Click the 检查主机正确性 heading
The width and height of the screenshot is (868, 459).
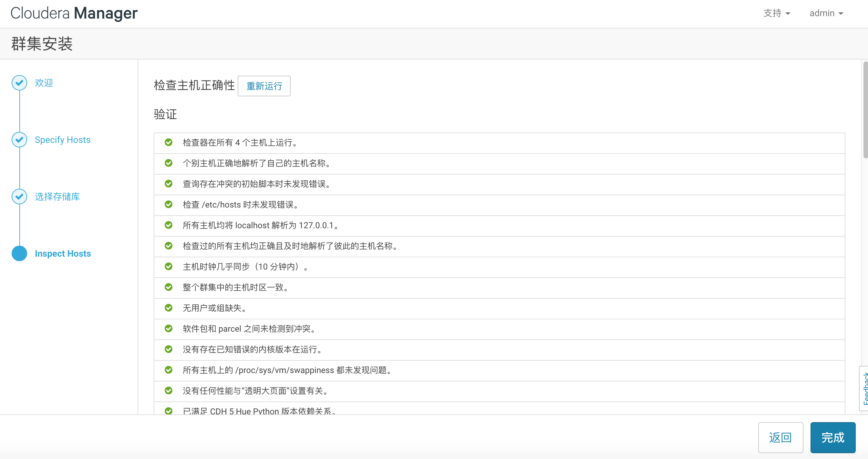tap(194, 85)
